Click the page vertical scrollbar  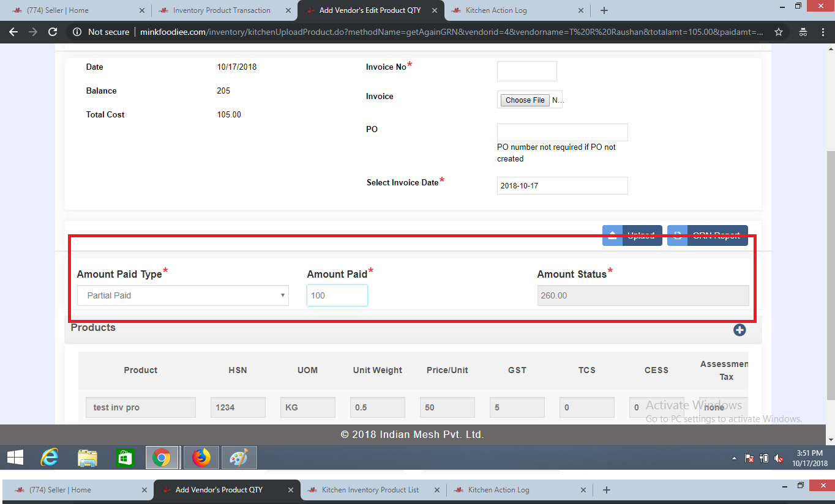point(830,275)
